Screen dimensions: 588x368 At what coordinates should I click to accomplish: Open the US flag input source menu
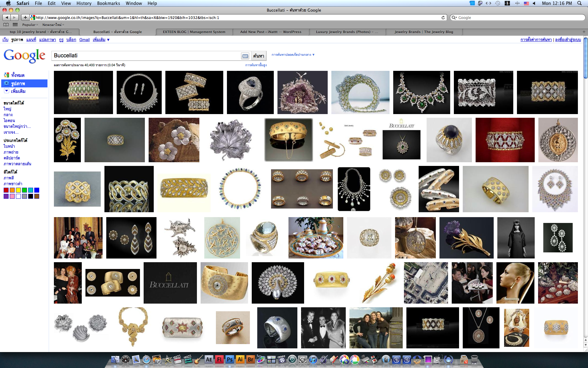coord(526,3)
